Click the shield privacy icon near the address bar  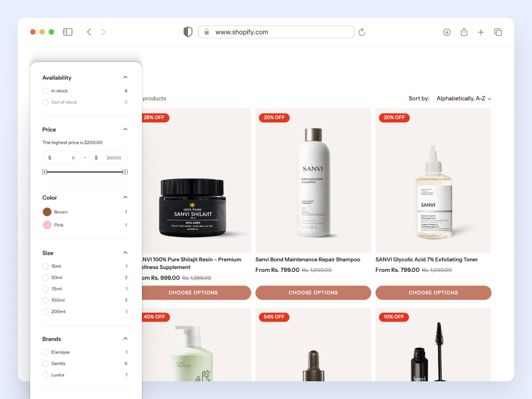pyautogui.click(x=187, y=32)
